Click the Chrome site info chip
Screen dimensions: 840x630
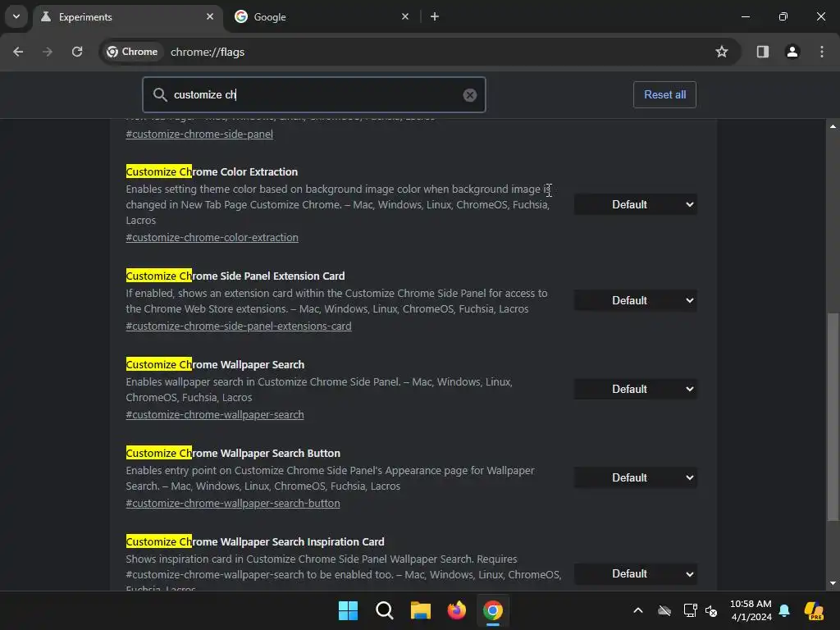tap(132, 52)
